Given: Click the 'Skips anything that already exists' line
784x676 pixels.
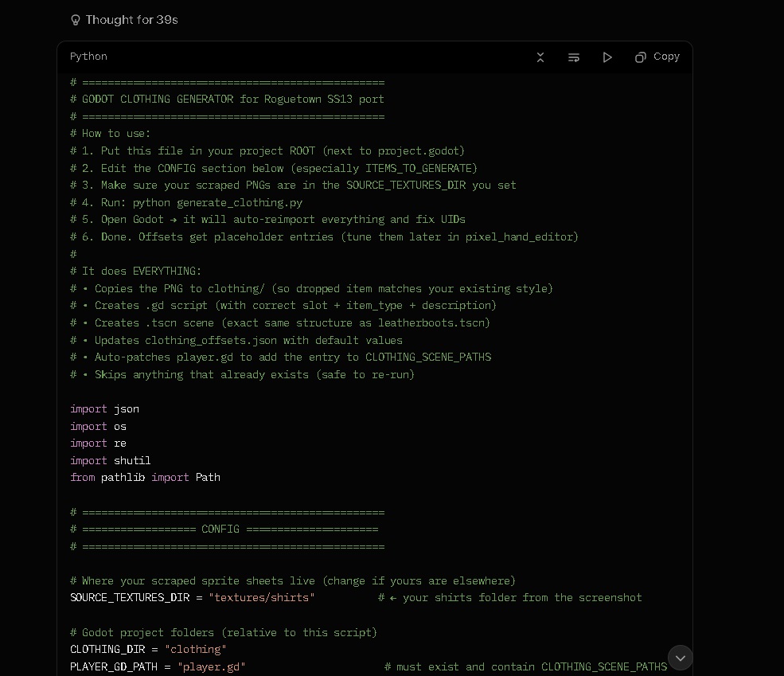Looking at the screenshot, I should (x=243, y=374).
